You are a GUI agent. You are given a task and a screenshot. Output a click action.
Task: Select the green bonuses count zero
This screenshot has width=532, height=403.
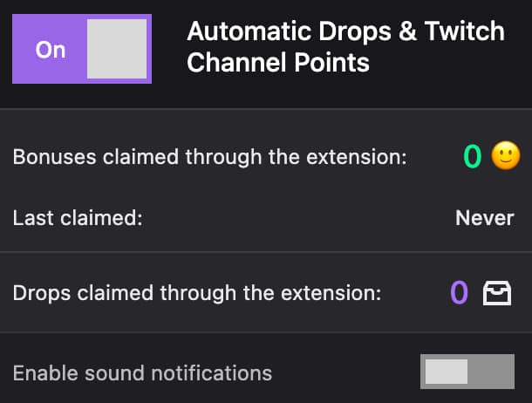tap(472, 156)
